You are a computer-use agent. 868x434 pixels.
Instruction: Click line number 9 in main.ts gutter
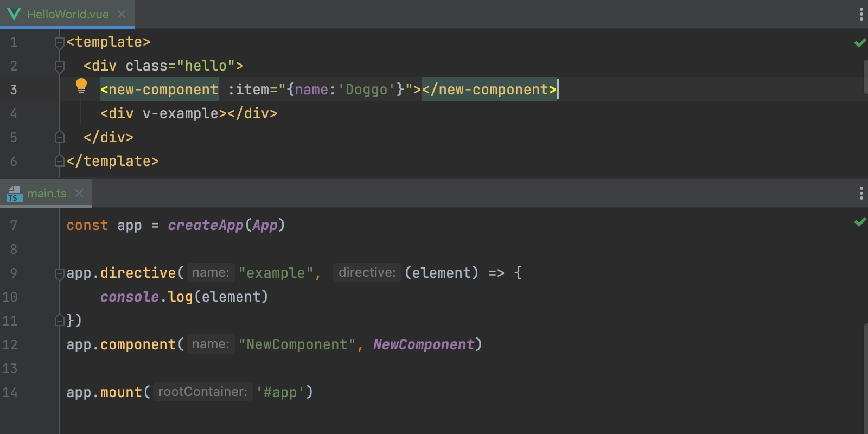[14, 273]
